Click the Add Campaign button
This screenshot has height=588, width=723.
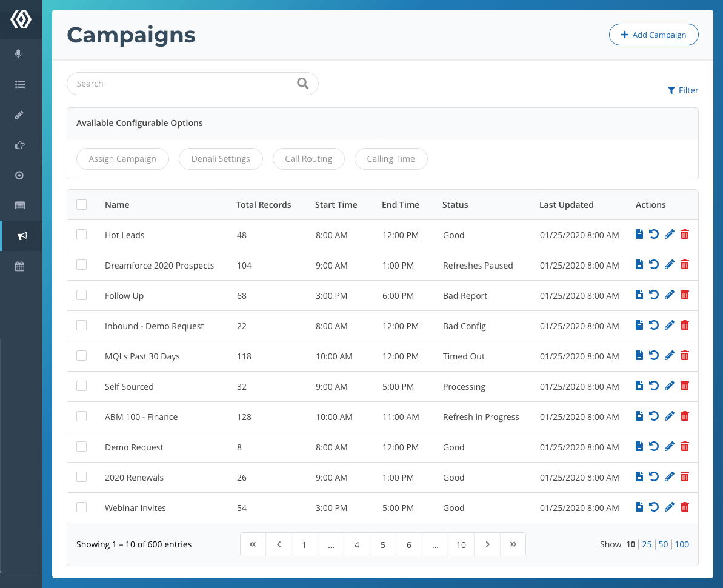(x=653, y=35)
